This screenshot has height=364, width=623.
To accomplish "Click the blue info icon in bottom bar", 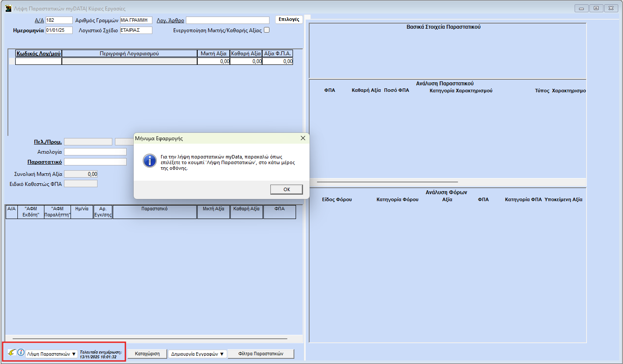I will point(20,352).
